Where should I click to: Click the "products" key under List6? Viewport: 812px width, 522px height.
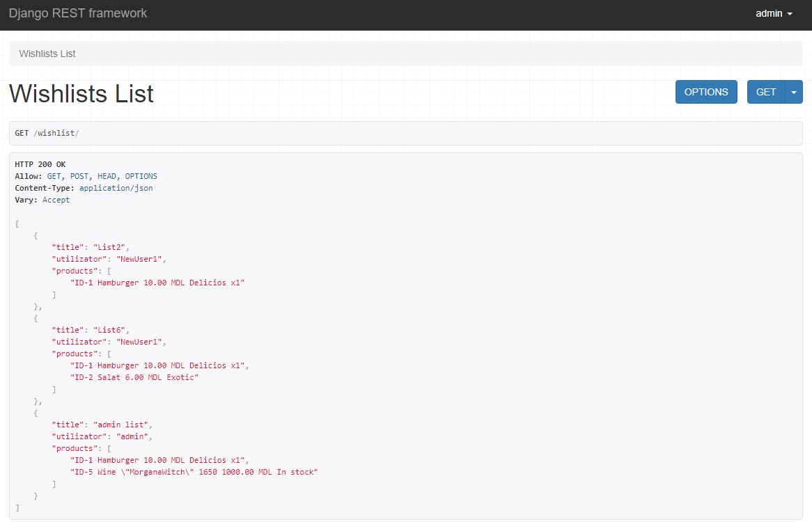(x=75, y=354)
